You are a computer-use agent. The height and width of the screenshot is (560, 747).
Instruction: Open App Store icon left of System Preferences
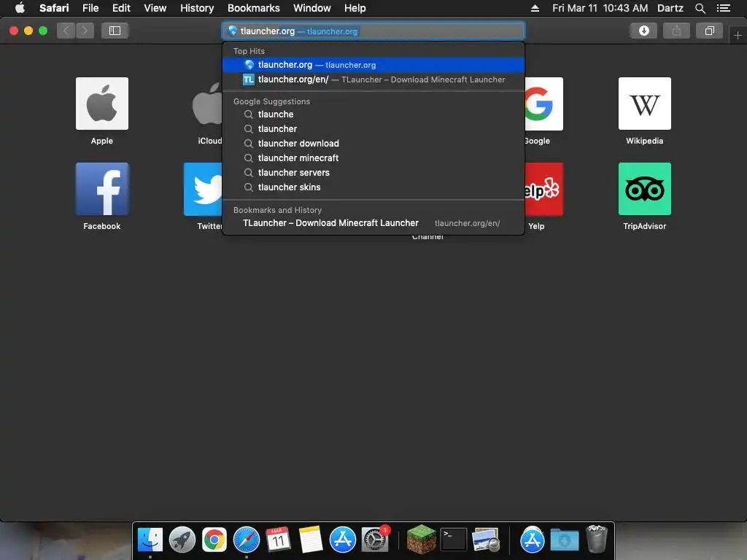pos(343,540)
